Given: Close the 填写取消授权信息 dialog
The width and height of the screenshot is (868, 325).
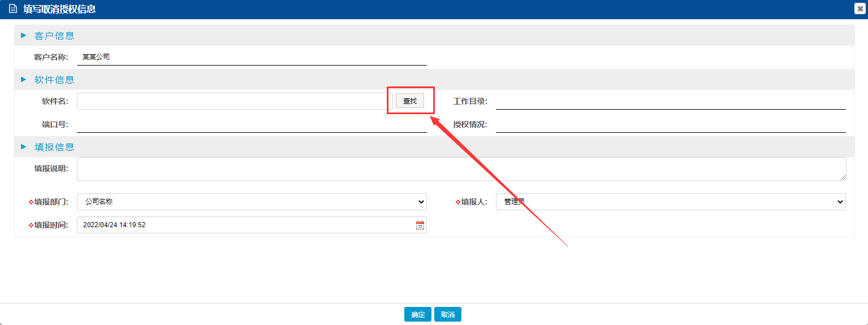Looking at the screenshot, I should [x=861, y=9].
